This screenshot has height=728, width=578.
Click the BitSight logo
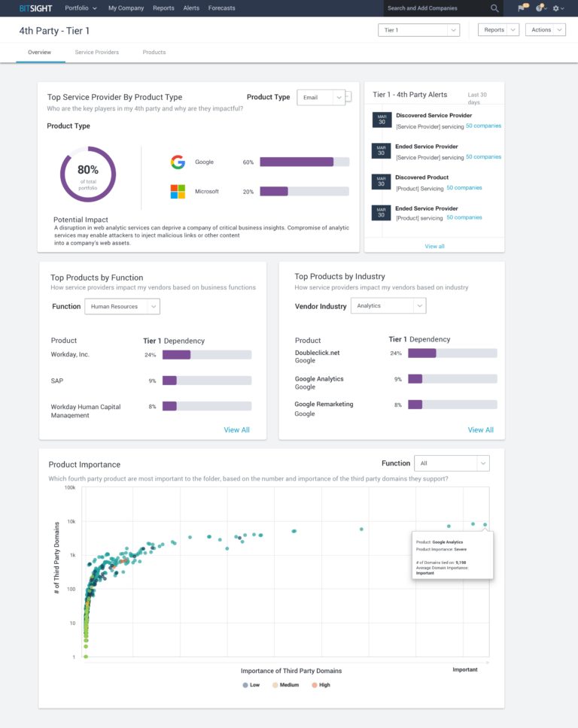[x=36, y=8]
